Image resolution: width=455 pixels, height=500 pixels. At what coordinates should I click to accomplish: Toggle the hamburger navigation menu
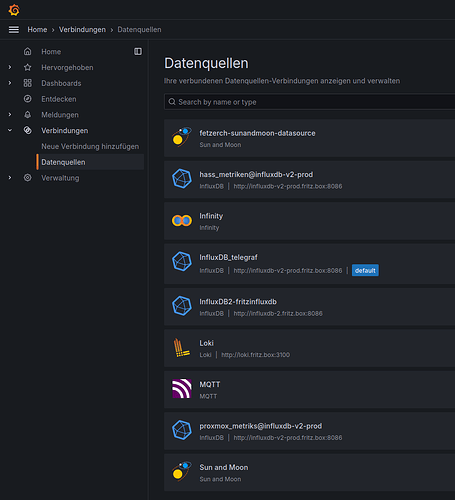pyautogui.click(x=14, y=30)
